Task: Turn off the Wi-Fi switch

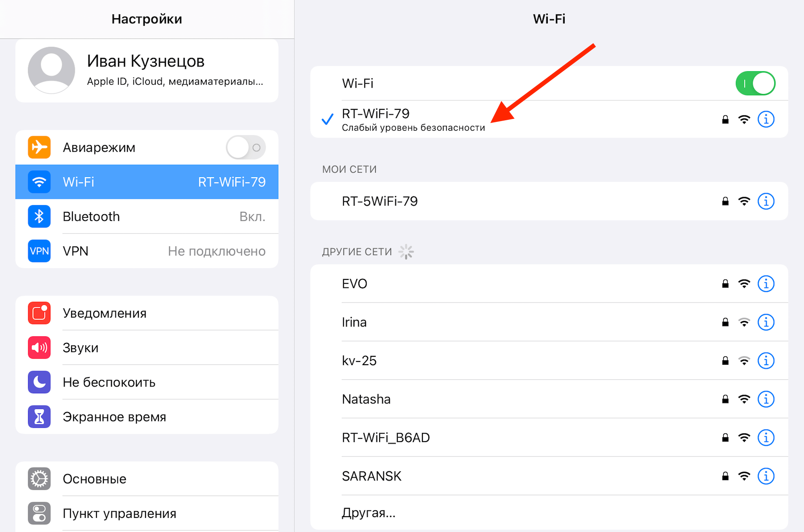Action: [x=755, y=84]
